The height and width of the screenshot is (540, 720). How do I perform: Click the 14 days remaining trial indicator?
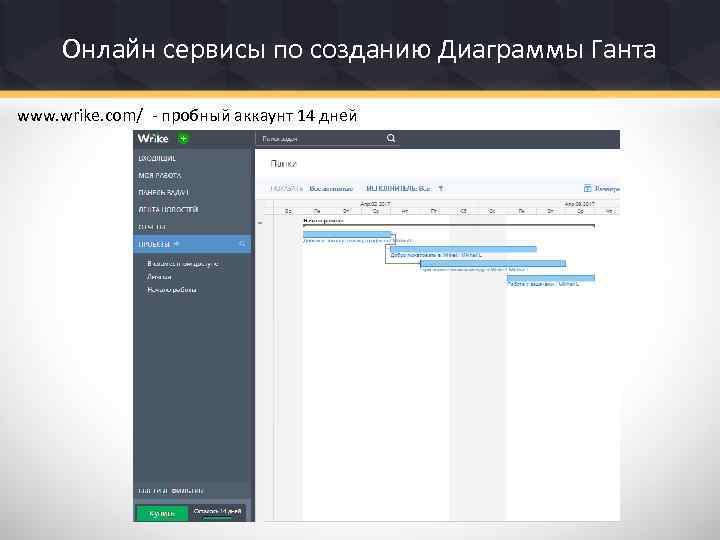pos(217,512)
